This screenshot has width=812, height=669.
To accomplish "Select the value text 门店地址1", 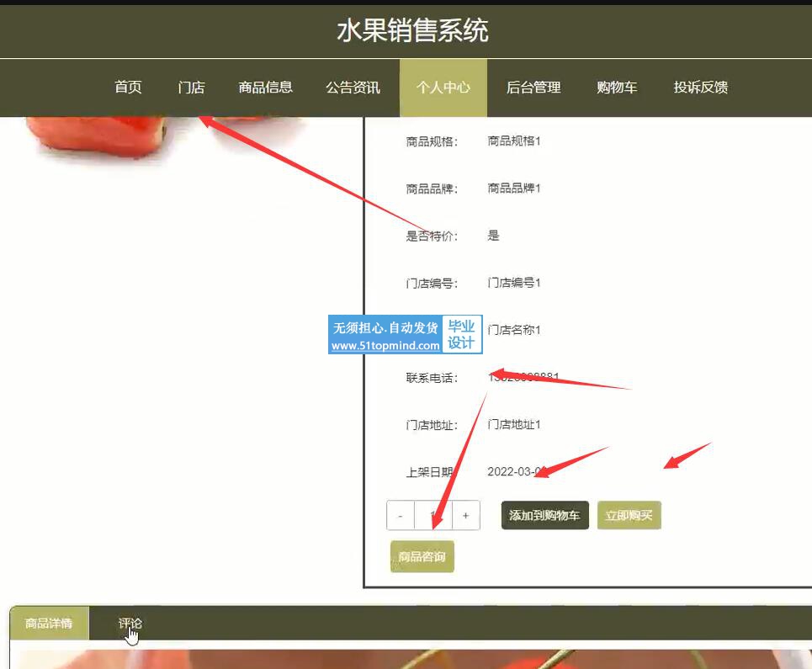I will point(514,425).
